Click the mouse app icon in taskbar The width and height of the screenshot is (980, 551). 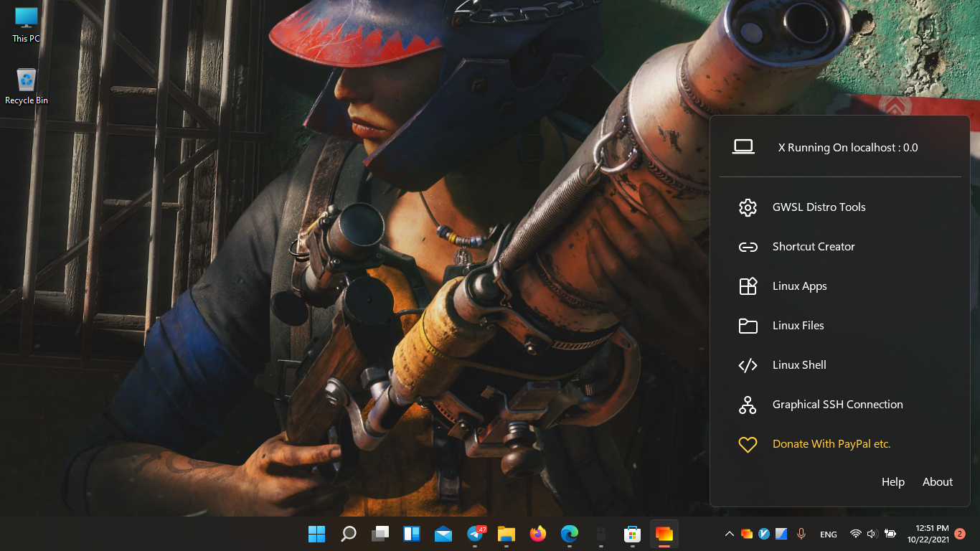pos(601,534)
